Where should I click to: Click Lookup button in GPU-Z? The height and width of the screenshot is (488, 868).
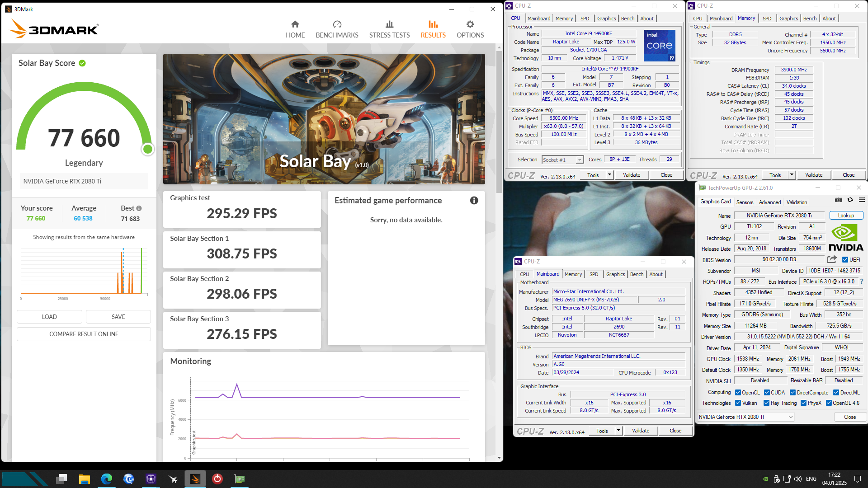coord(846,216)
